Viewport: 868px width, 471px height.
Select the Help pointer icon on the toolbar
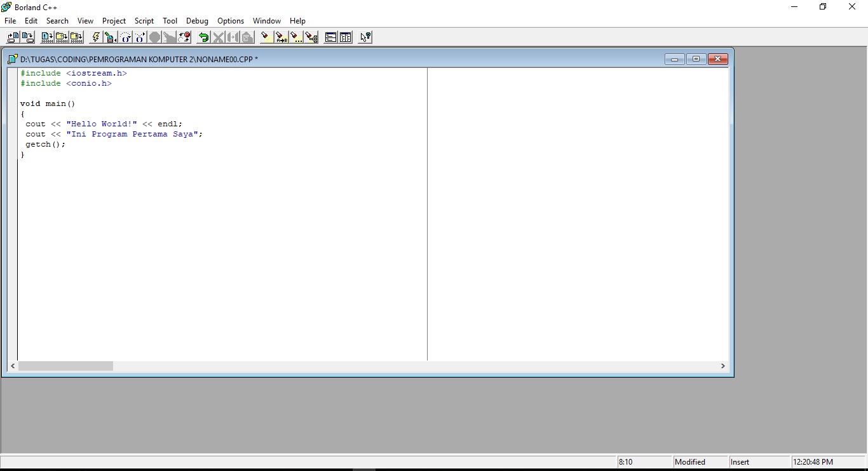(x=364, y=37)
